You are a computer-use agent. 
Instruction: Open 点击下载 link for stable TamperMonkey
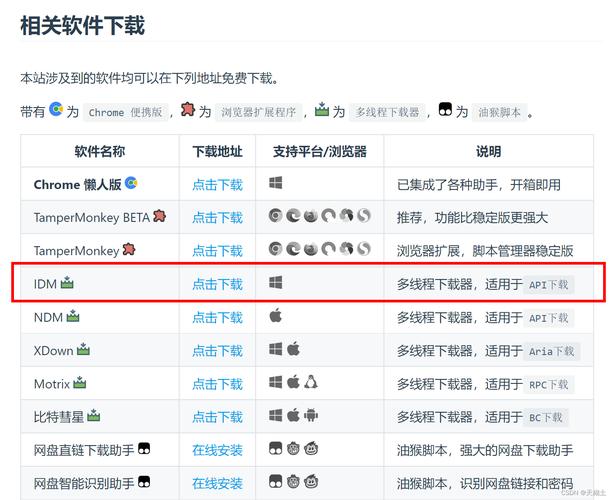(x=217, y=251)
